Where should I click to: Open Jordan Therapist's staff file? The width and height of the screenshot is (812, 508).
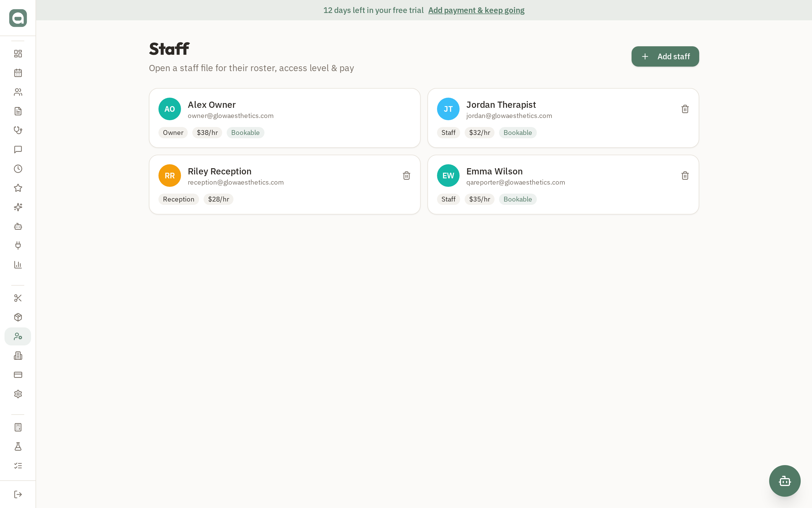tap(563, 118)
